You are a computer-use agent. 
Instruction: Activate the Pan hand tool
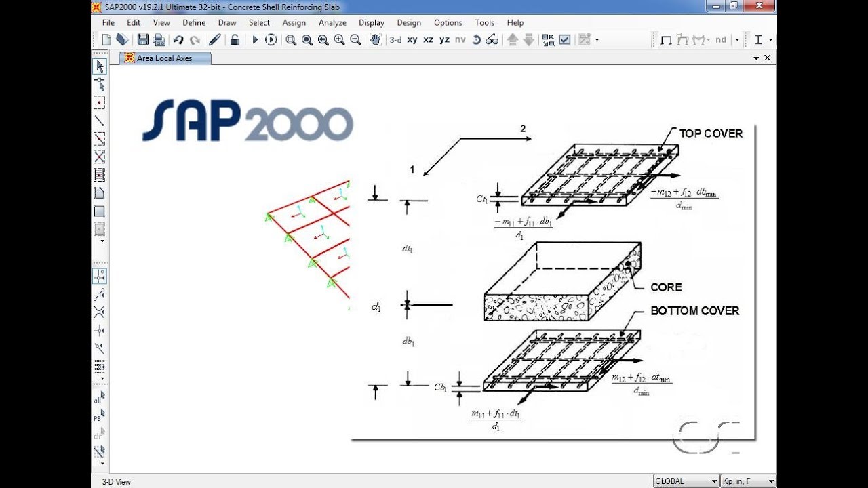[375, 40]
